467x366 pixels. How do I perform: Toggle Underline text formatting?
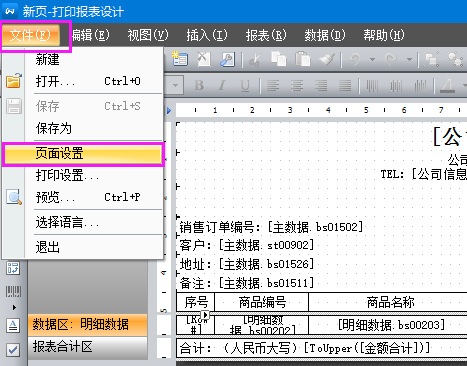[x=245, y=86]
